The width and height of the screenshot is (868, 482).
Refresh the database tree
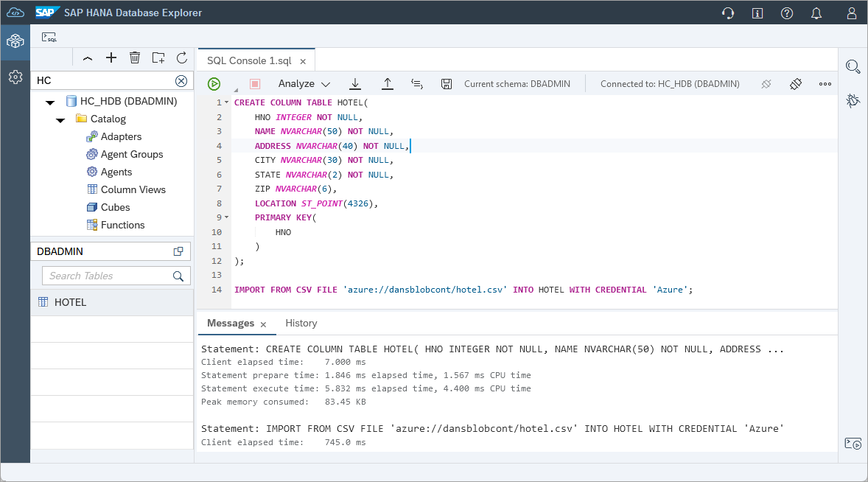(x=181, y=57)
